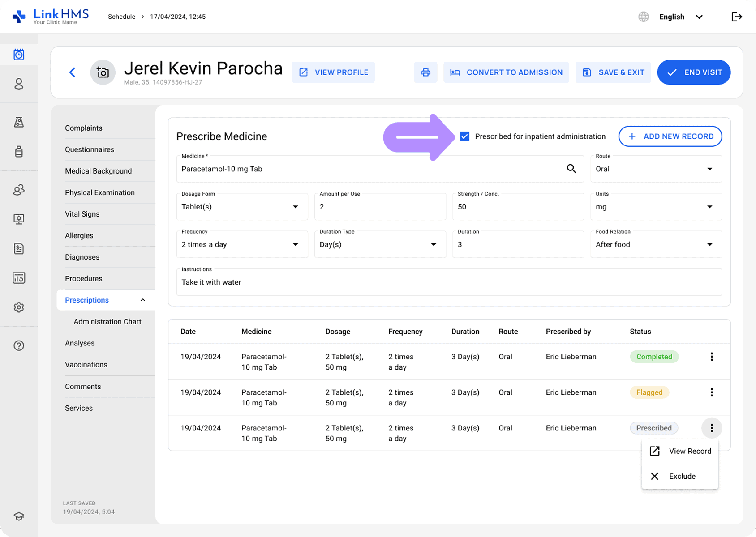The width and height of the screenshot is (756, 537).
Task: Click the search icon in Medicine field
Action: tap(571, 169)
